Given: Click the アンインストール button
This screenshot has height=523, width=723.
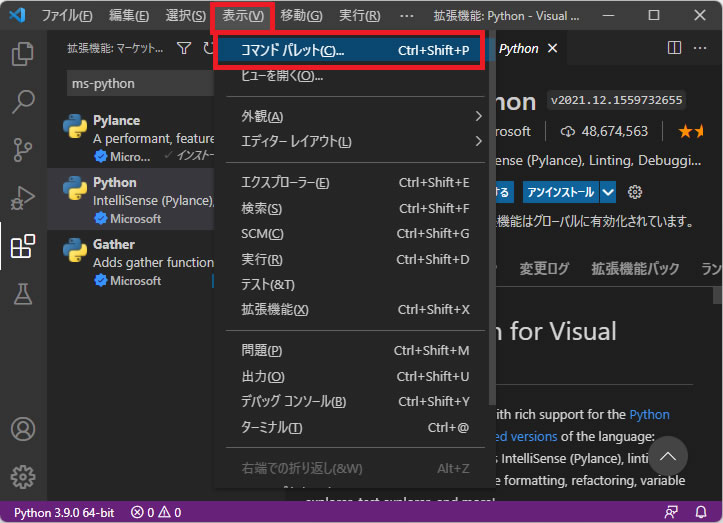Looking at the screenshot, I should tap(559, 192).
